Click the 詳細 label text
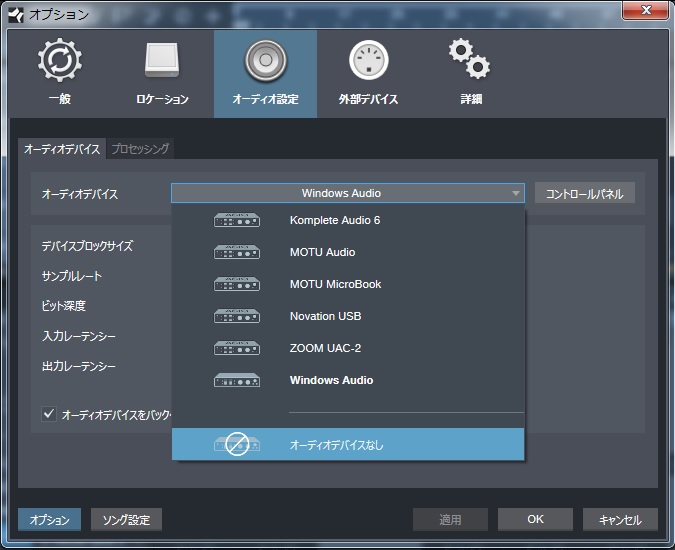This screenshot has width=675, height=550. tap(471, 99)
